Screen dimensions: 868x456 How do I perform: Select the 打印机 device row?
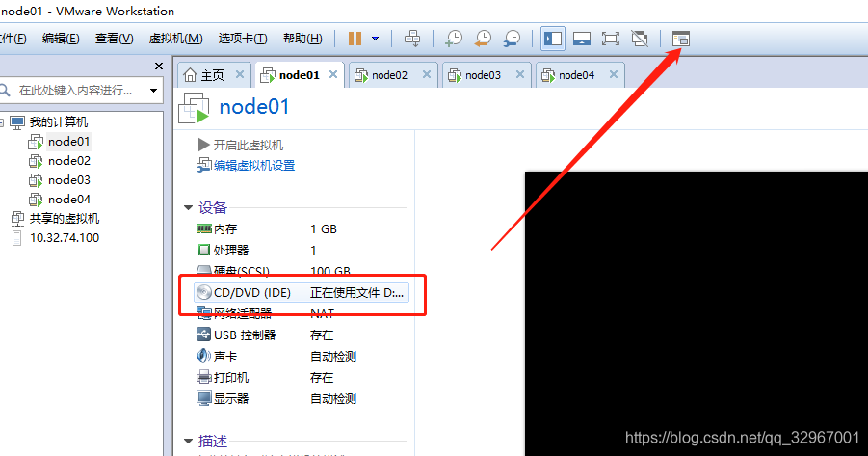tap(302, 377)
